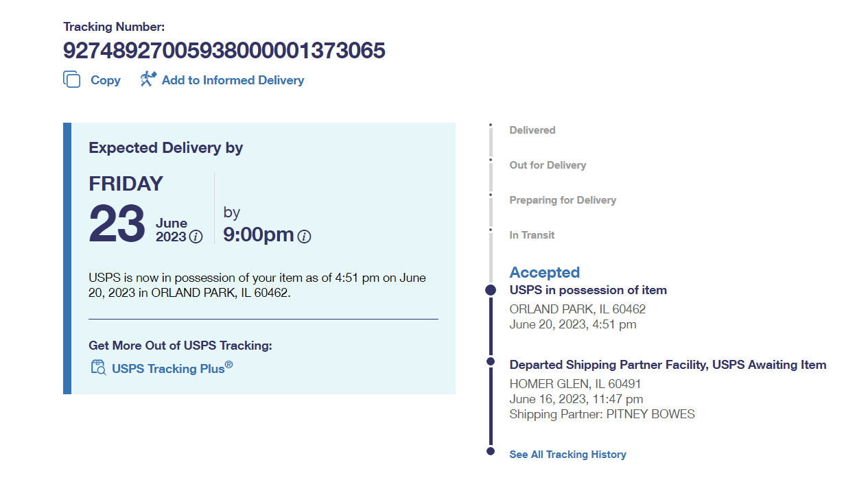
Task: Open the USPS Tracking Plus link
Action: tap(172, 368)
